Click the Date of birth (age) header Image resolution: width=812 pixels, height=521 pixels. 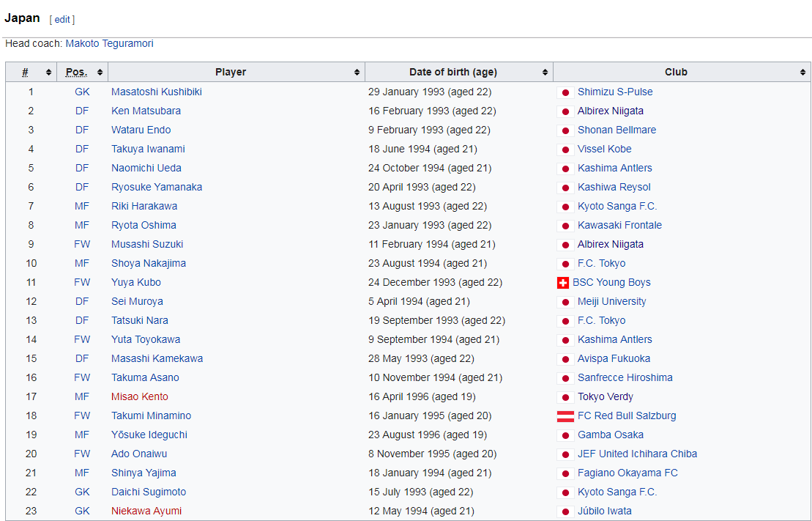click(453, 72)
